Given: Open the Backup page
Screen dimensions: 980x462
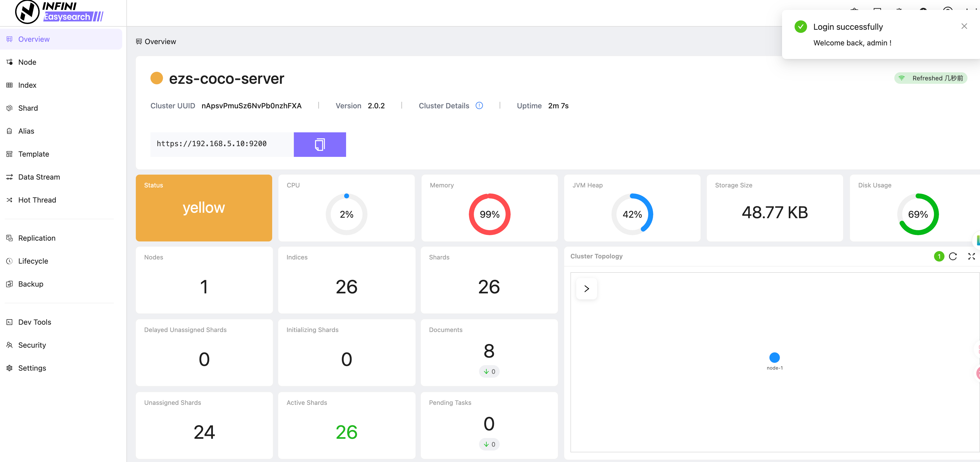Looking at the screenshot, I should pyautogui.click(x=31, y=284).
